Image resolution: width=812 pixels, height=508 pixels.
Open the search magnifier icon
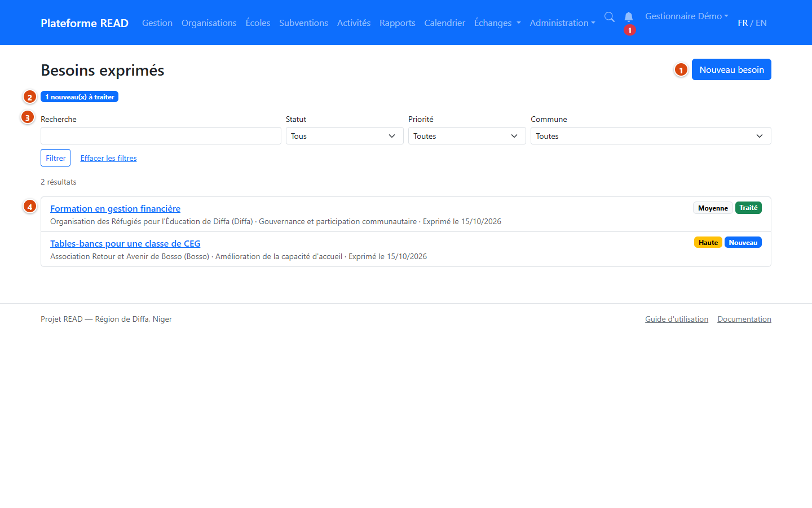609,17
